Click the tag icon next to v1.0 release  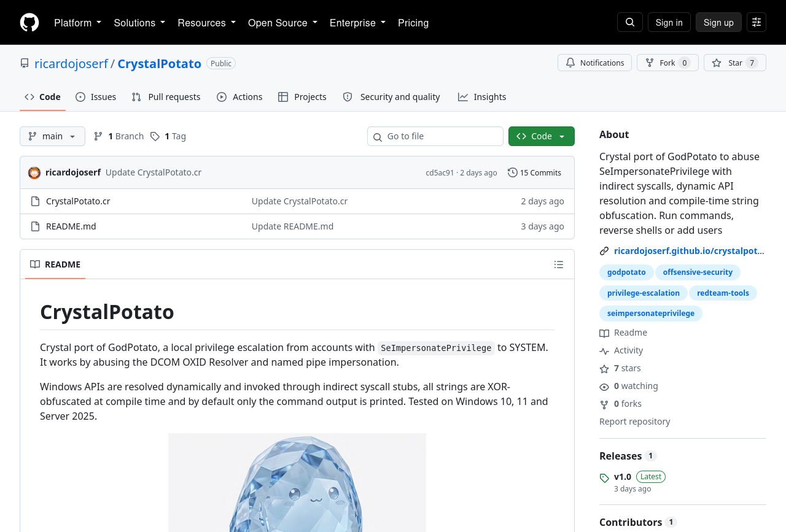[604, 477]
